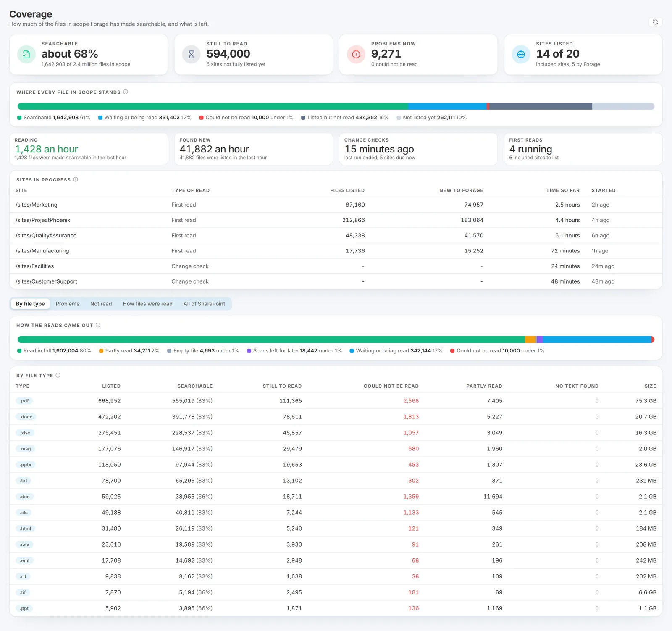Click the Size column header

(650, 386)
